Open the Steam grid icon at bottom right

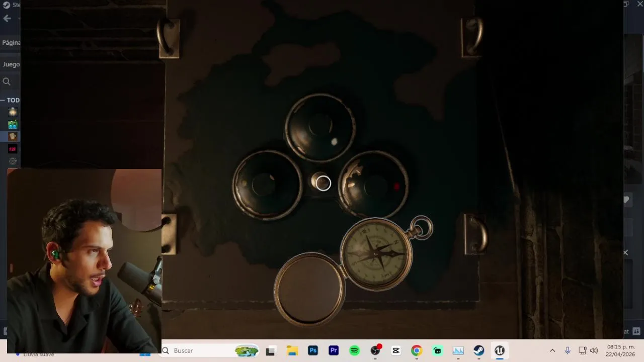[x=636, y=331]
